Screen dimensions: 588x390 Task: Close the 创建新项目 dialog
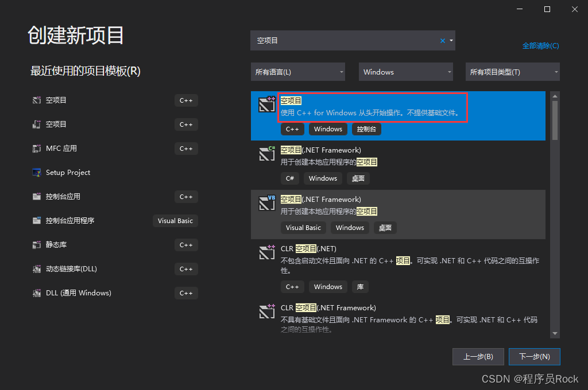pos(575,9)
